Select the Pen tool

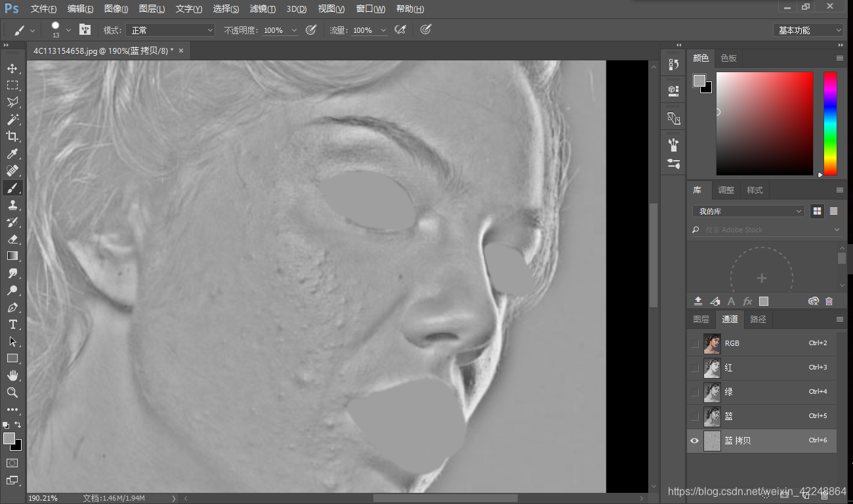point(12,307)
